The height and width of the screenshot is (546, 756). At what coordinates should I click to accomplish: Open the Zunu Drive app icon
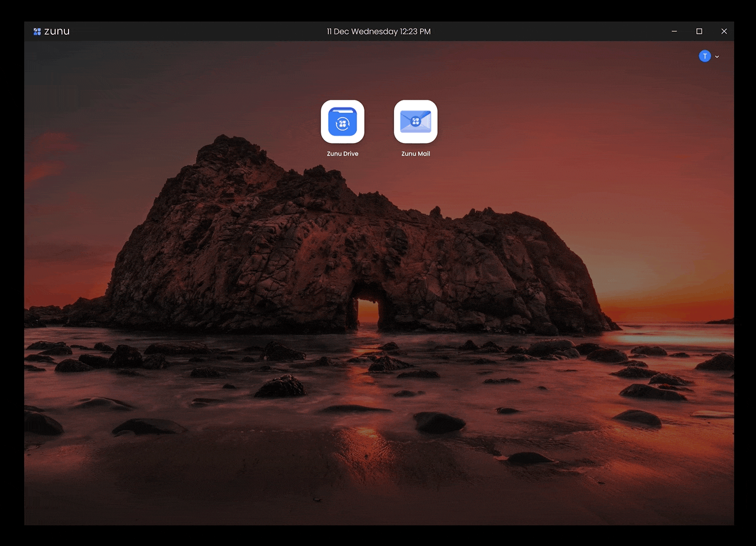pyautogui.click(x=343, y=122)
